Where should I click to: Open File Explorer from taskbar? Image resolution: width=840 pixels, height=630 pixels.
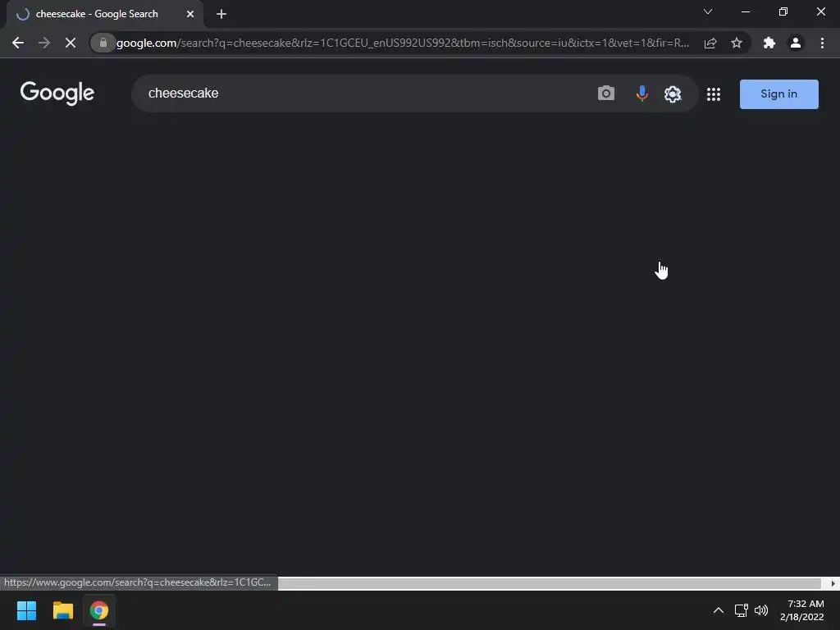coord(62,610)
